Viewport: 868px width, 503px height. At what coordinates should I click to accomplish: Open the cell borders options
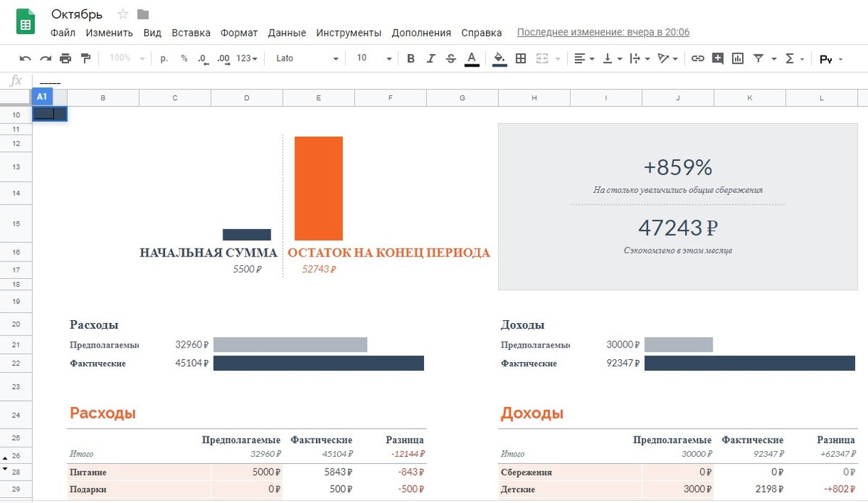pos(520,59)
